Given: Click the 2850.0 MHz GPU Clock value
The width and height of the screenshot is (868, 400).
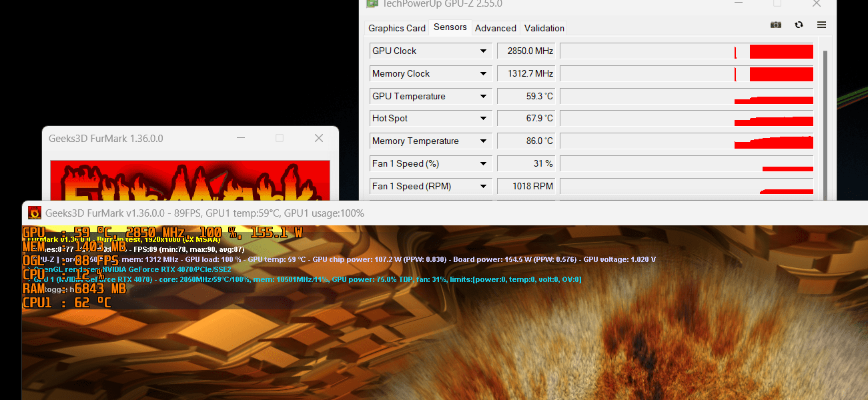Looking at the screenshot, I should tap(527, 51).
